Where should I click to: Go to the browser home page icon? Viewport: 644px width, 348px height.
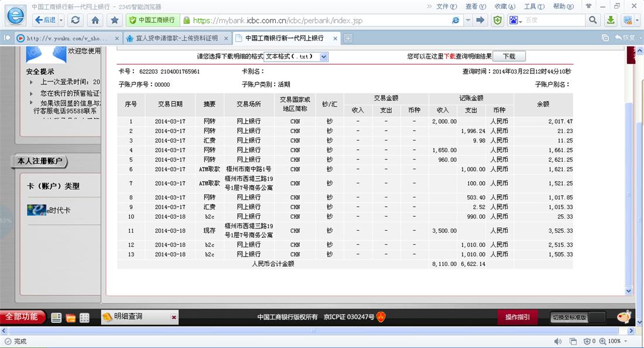click(95, 20)
